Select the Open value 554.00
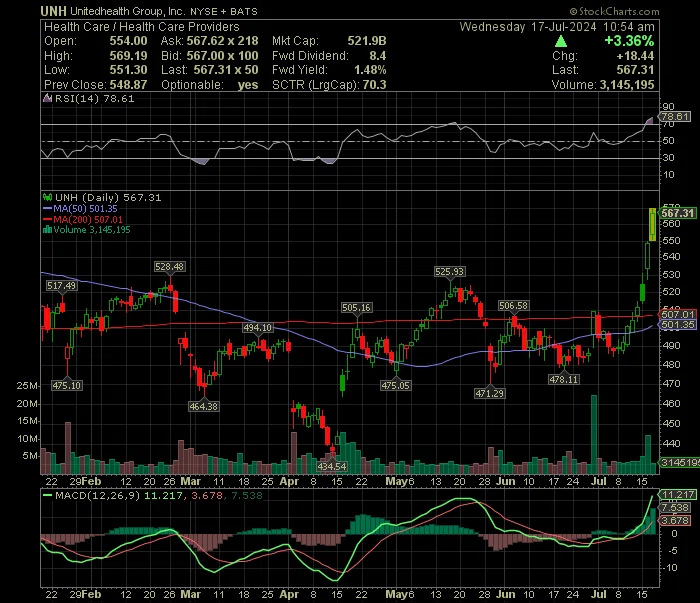This screenshot has height=603, width=700. click(128, 41)
